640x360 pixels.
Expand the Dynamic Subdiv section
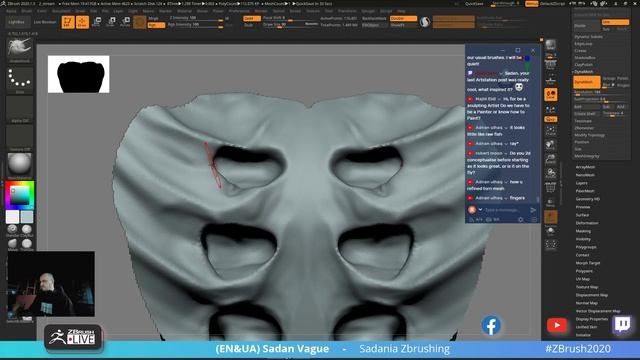[589, 37]
